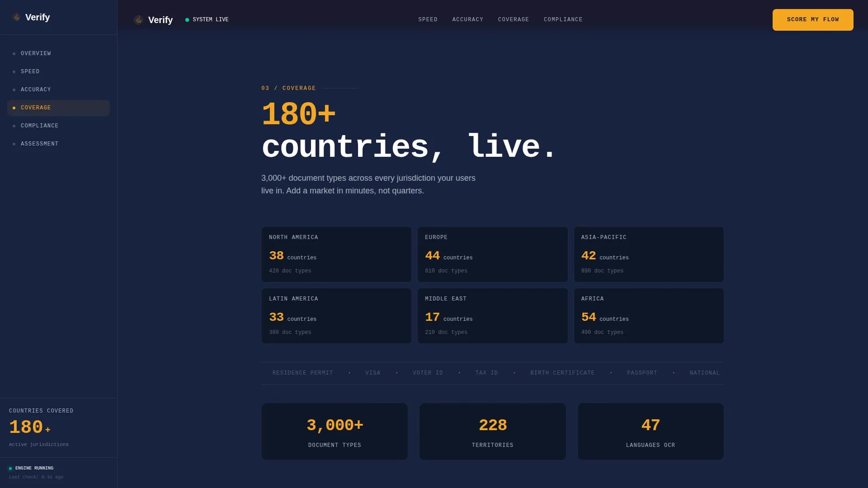Click the bullet icon next to COMPLIANCE
This screenshot has height=488, width=868.
point(14,126)
